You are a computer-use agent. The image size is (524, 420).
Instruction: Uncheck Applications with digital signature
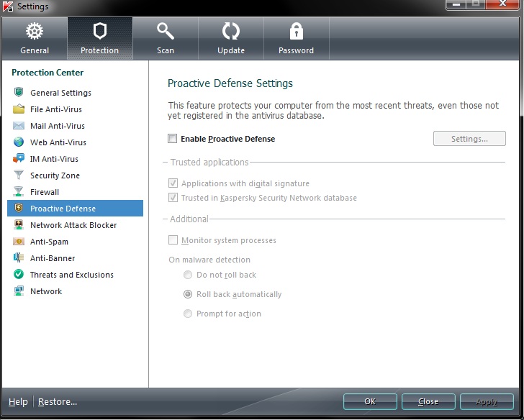(x=173, y=183)
